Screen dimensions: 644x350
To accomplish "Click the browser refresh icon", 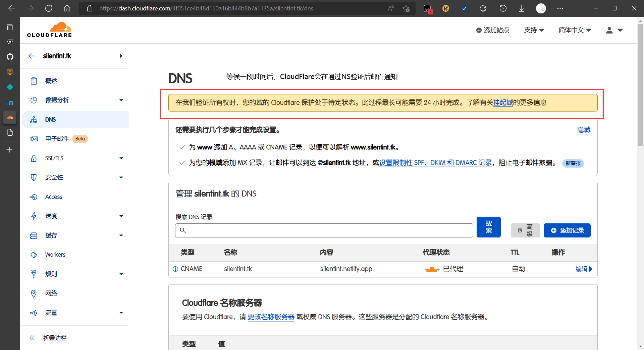I will tap(49, 8).
